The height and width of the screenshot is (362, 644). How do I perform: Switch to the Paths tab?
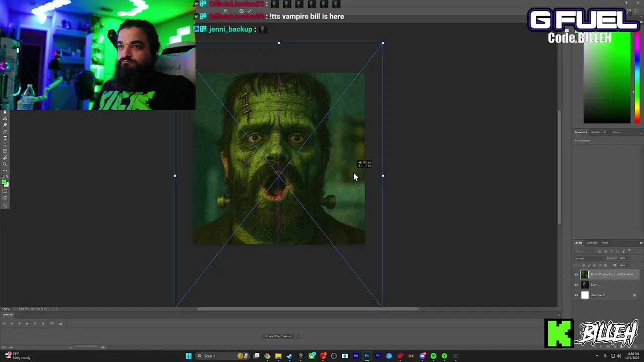pyautogui.click(x=605, y=243)
